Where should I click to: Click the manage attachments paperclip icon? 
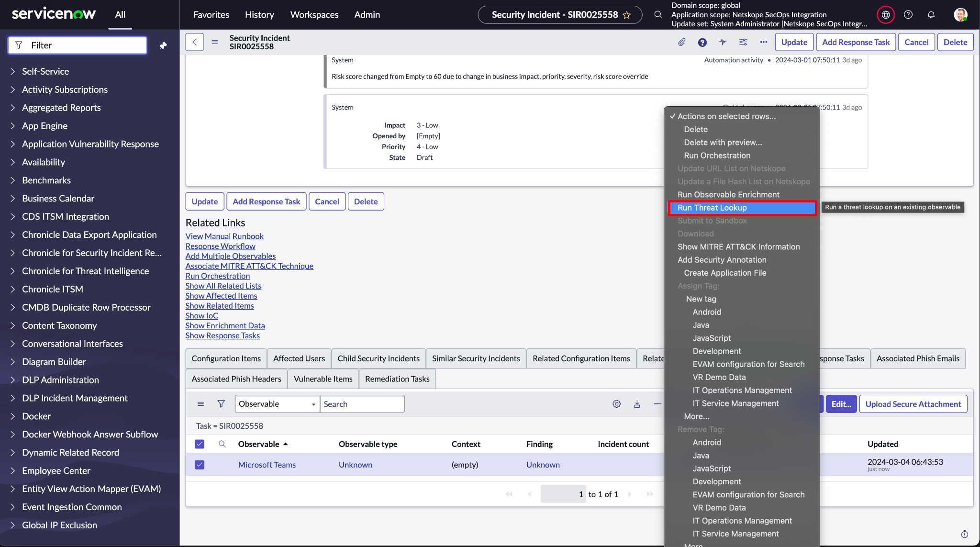point(682,42)
